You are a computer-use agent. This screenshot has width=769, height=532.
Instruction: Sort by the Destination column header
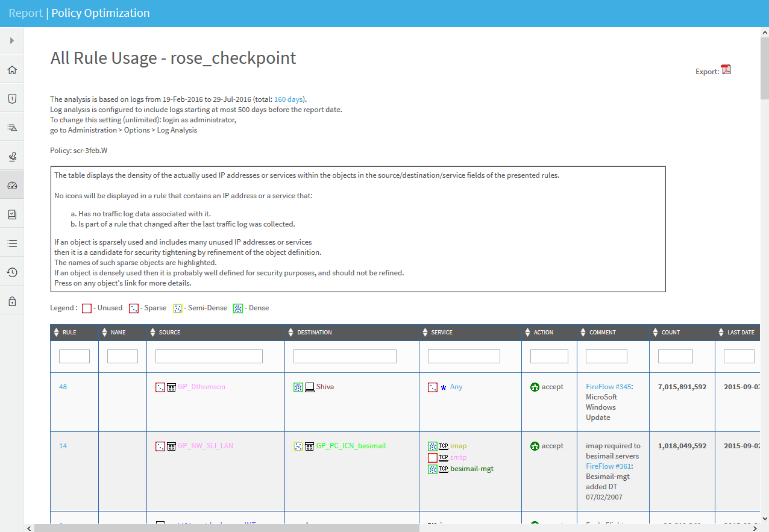point(314,333)
